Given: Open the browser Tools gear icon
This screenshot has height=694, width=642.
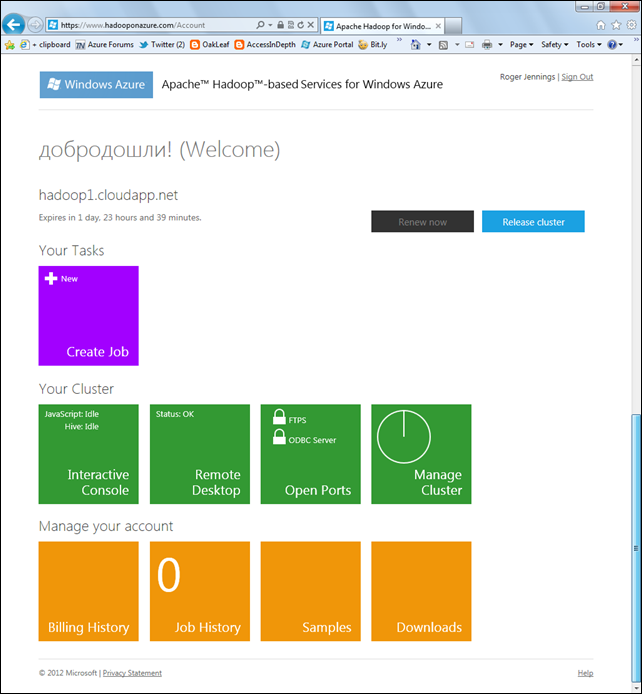Looking at the screenshot, I should (x=631, y=25).
